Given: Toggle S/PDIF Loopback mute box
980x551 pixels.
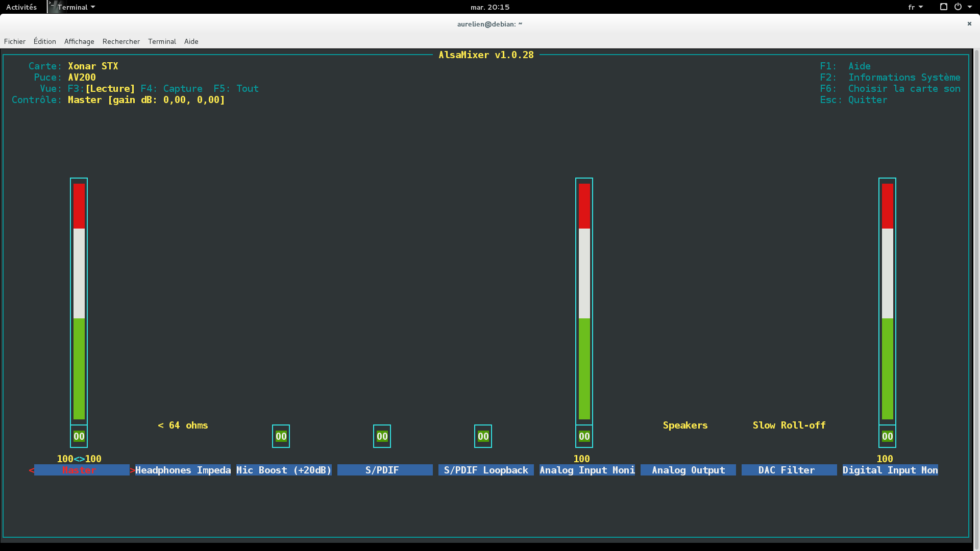Looking at the screenshot, I should (x=483, y=436).
